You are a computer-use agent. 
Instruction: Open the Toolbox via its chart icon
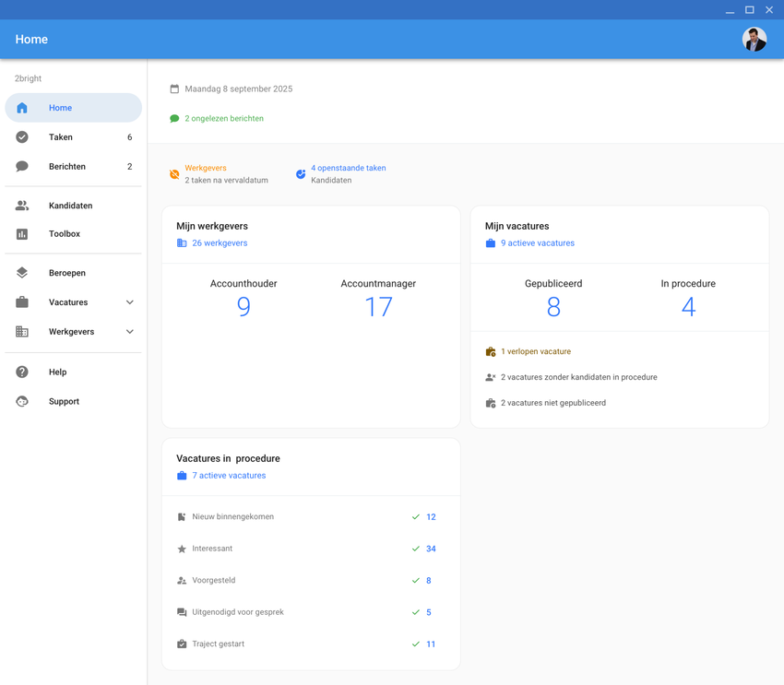click(x=21, y=233)
